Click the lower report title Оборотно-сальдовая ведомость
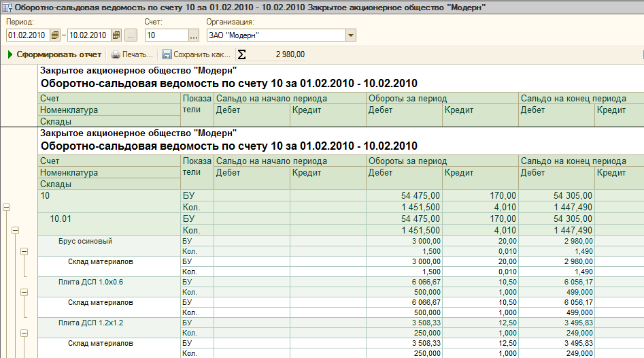Screen dimensions: 644x358 point(228,146)
